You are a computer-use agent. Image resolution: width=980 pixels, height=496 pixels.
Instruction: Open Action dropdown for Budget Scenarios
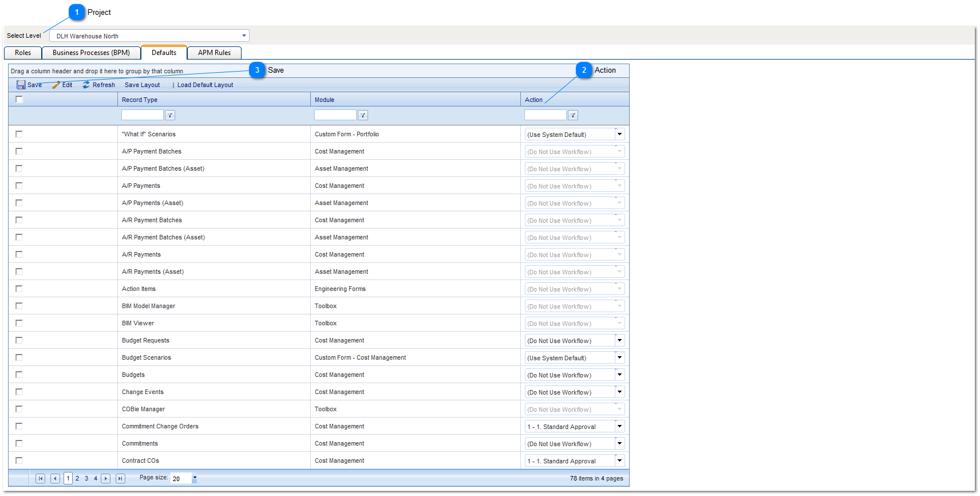click(619, 357)
